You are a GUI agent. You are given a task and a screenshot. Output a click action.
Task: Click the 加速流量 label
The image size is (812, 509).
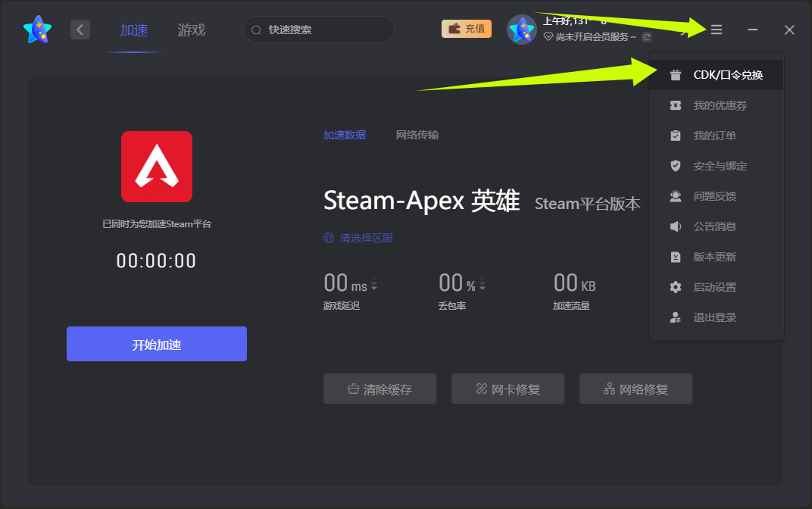pos(571,306)
